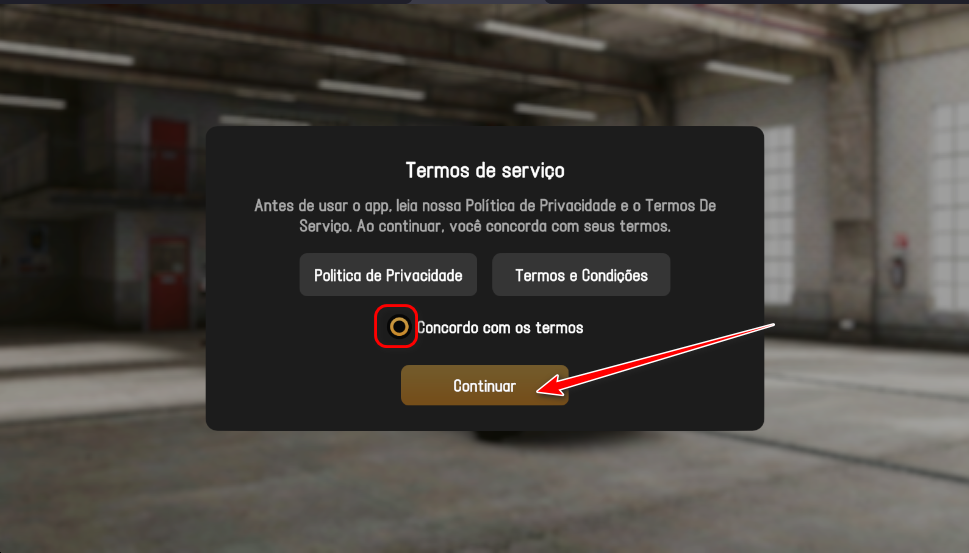Click the Termos de serviço title
This screenshot has height=553, width=969.
coord(485,170)
